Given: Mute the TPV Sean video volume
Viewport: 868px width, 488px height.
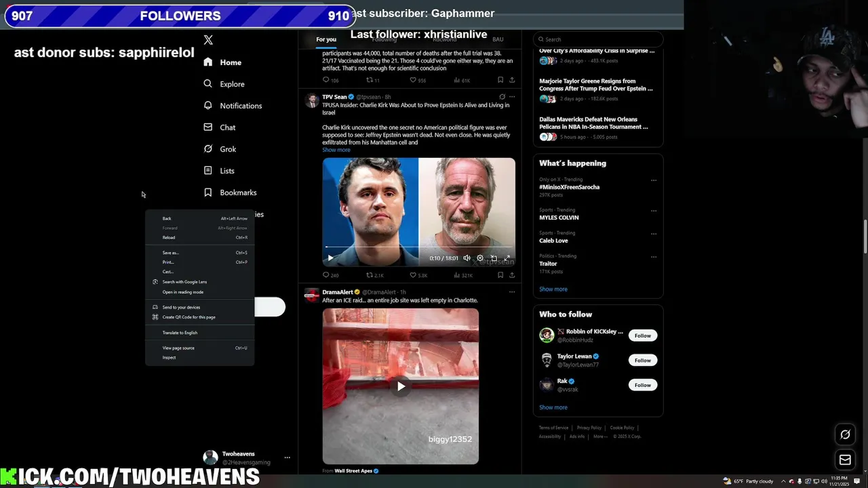Looking at the screenshot, I should coord(467,258).
